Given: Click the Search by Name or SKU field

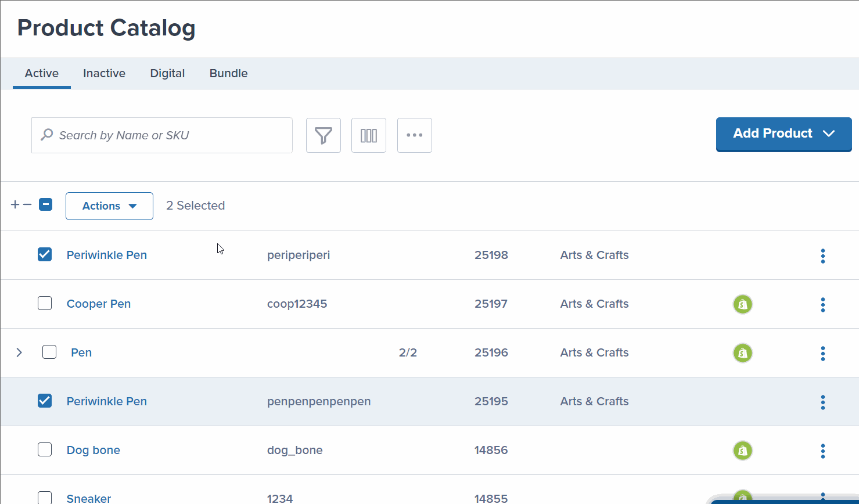Looking at the screenshot, I should tap(161, 135).
